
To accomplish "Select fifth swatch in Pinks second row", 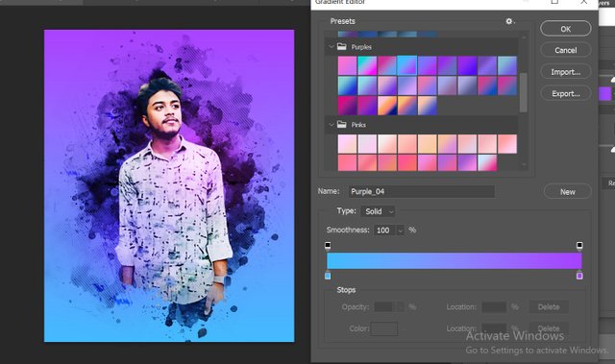I will click(427, 163).
